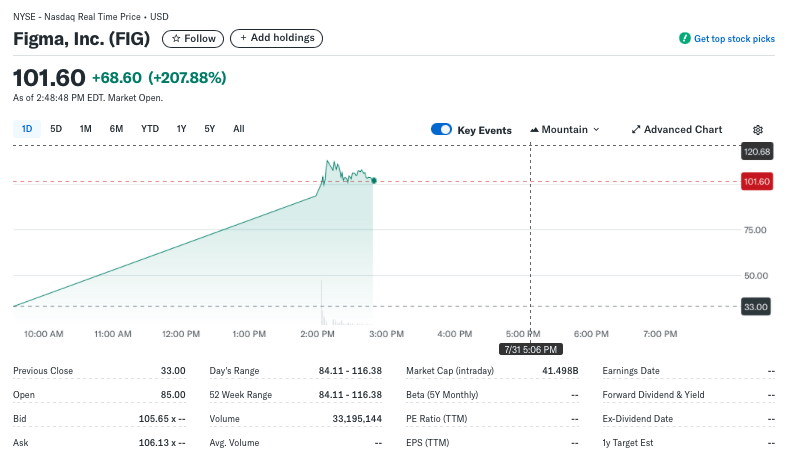Open chart settings gear icon
This screenshot has height=461, width=790.
757,130
